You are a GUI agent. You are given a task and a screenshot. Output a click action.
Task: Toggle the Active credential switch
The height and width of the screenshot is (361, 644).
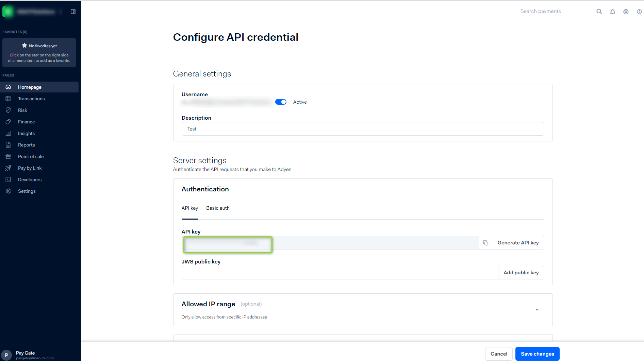pos(281,102)
